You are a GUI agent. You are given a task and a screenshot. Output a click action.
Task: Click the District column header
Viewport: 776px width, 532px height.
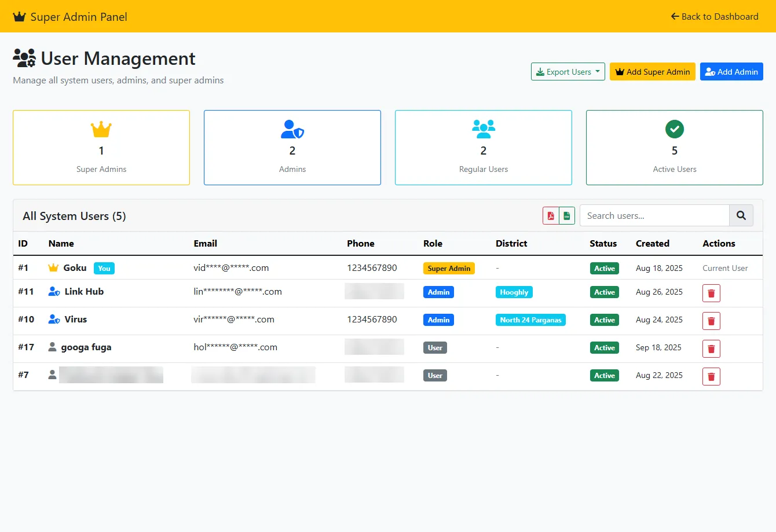point(511,244)
